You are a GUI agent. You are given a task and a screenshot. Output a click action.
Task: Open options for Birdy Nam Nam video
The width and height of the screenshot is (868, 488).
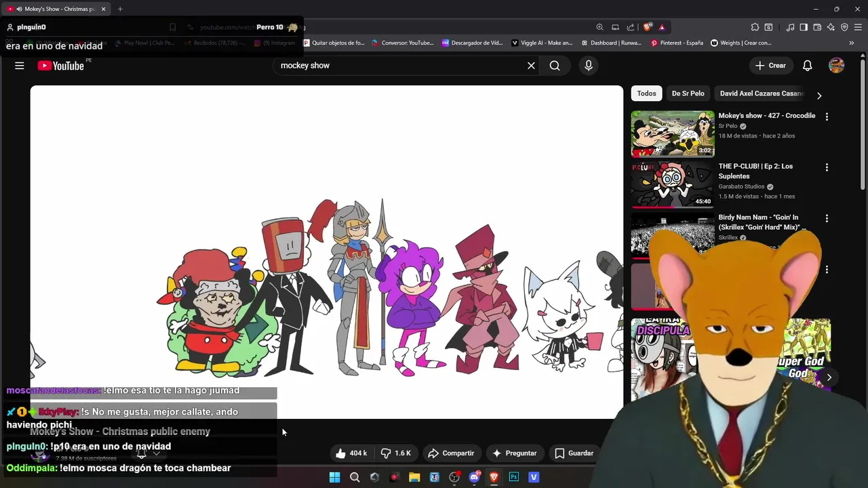tap(827, 218)
